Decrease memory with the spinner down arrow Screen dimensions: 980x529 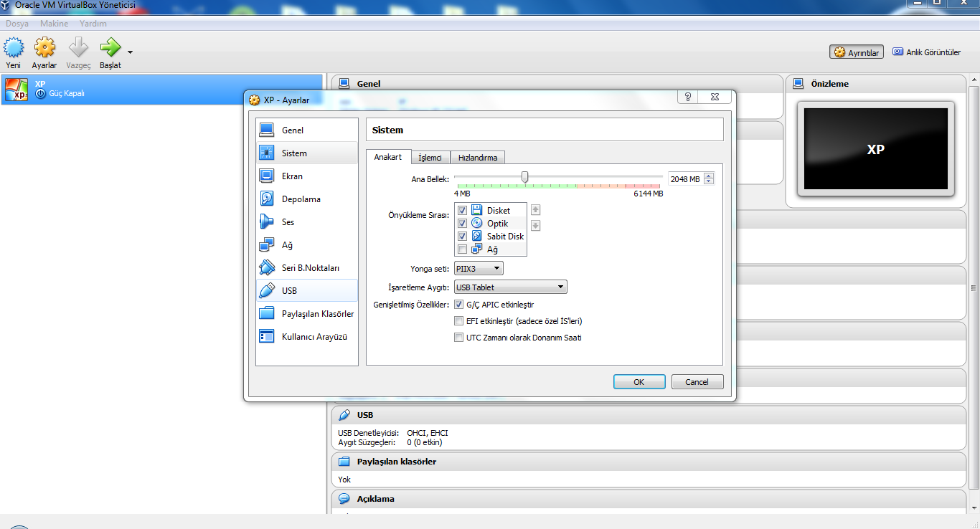tap(709, 182)
